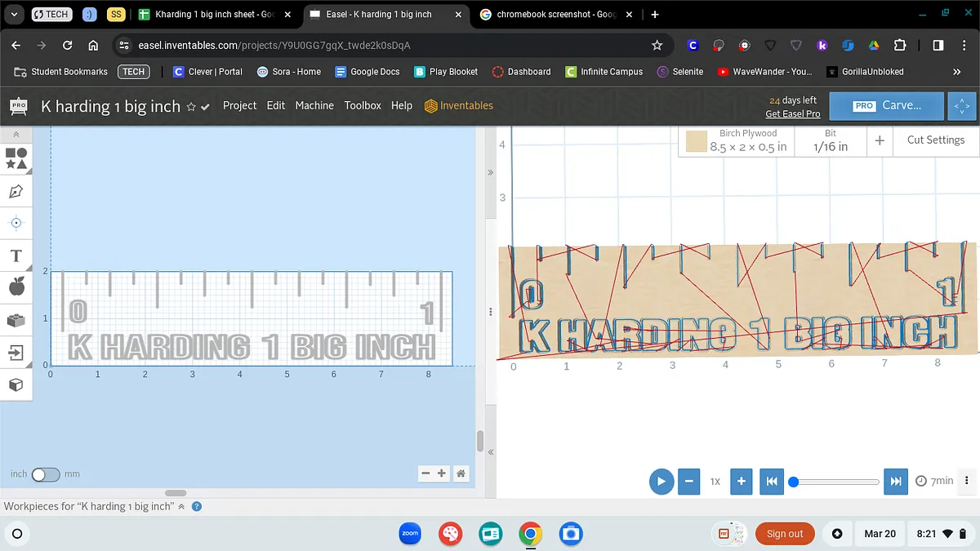Click the Inventables logo link
This screenshot has width=980, height=551.
pos(459,105)
